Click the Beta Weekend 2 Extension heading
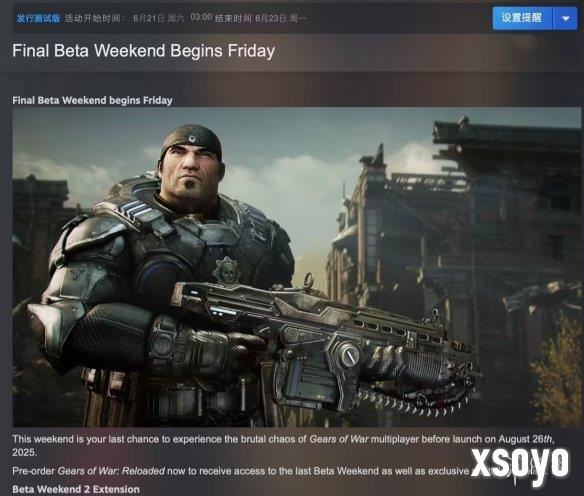 [x=76, y=489]
